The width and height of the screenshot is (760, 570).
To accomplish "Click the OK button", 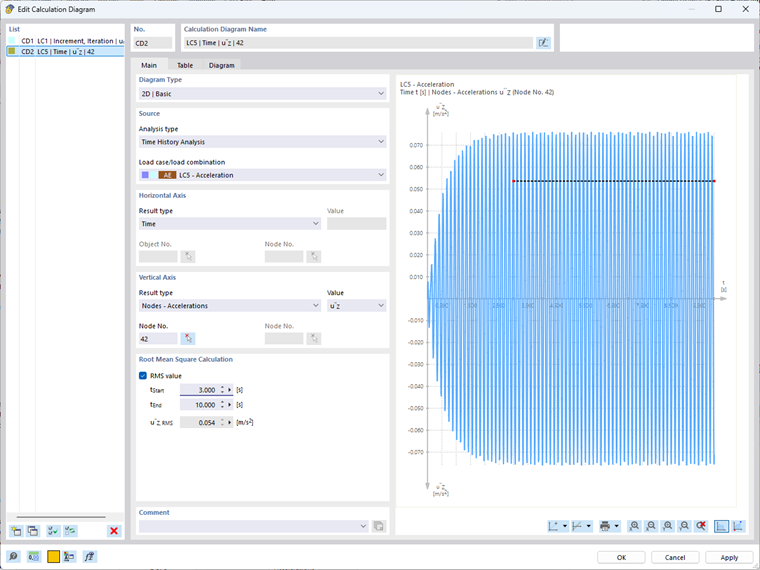I will coord(621,557).
